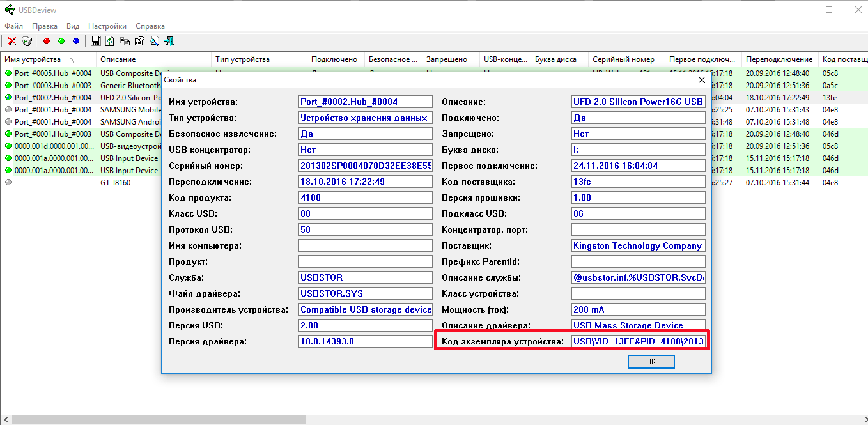This screenshot has height=425, width=868.
Task: Open properties via the toolbar icon
Action: point(139,42)
